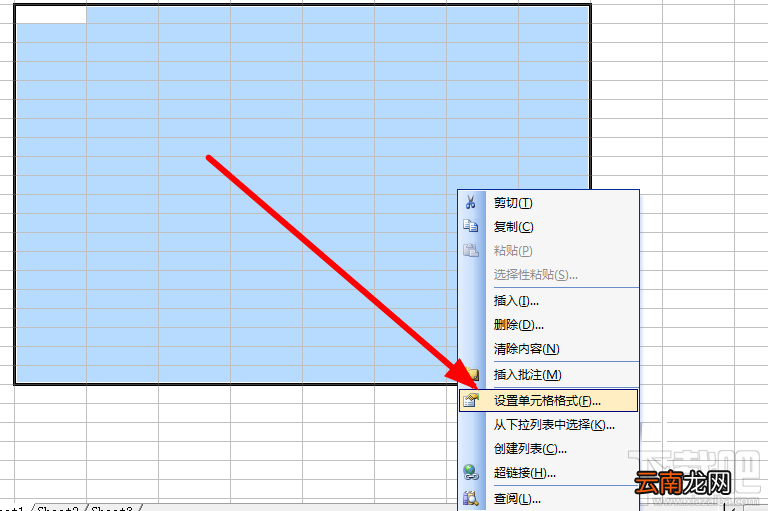This screenshot has width=768, height=511.
Task: Click the Format Cells icon
Action: point(471,400)
